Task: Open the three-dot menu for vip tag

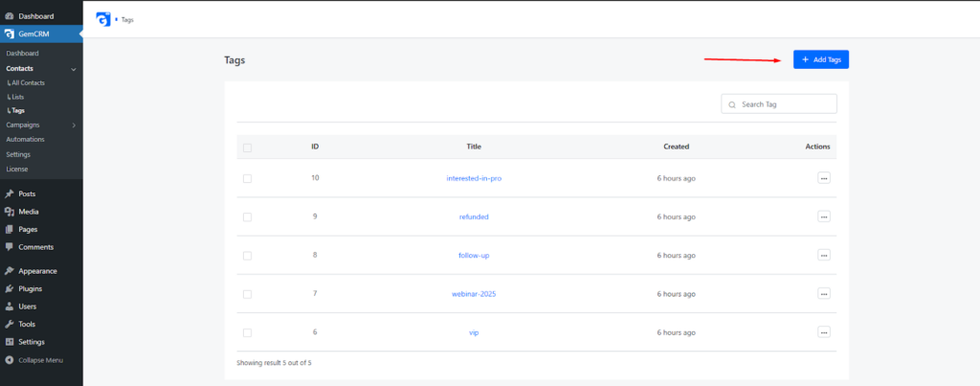Action: 824,332
